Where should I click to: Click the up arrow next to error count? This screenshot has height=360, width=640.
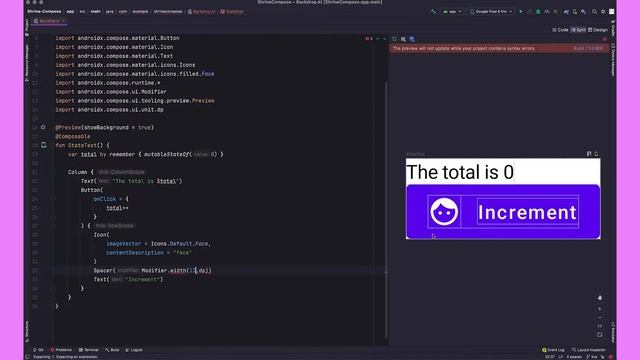click(x=378, y=39)
